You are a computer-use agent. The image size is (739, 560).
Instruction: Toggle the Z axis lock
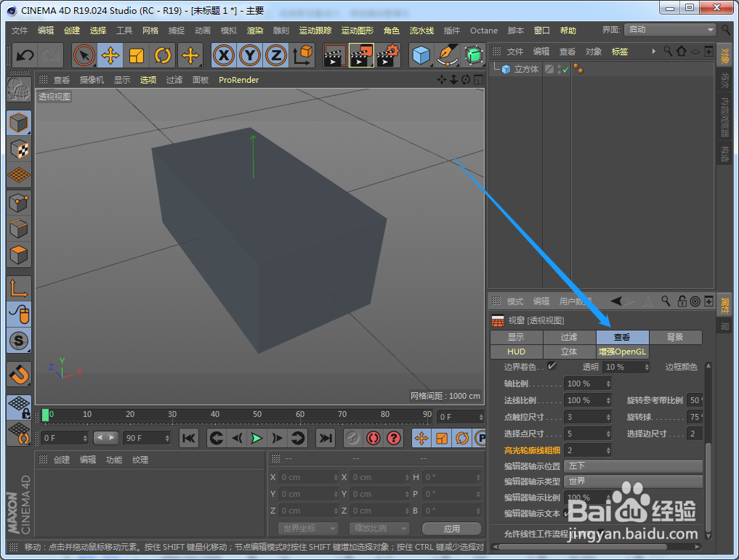(276, 56)
